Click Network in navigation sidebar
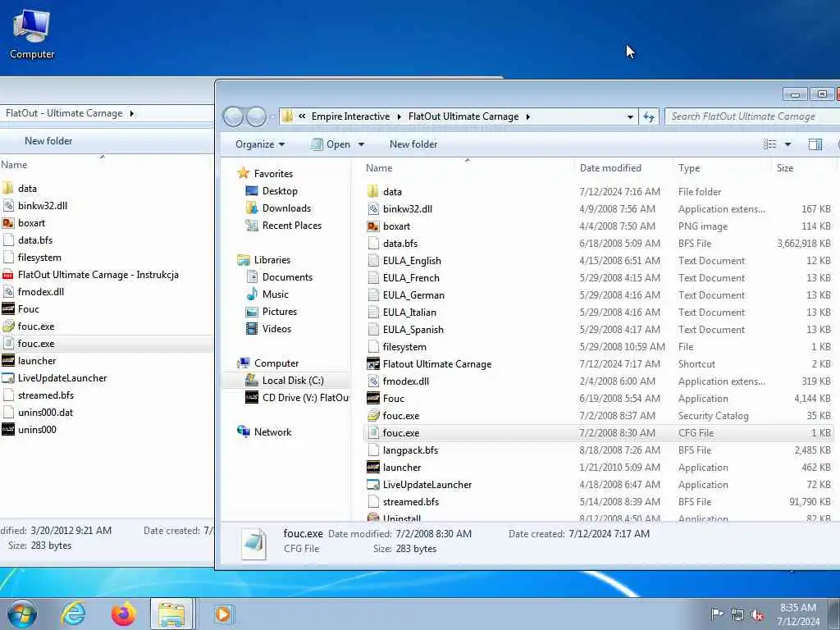This screenshot has width=840, height=630. (264, 431)
